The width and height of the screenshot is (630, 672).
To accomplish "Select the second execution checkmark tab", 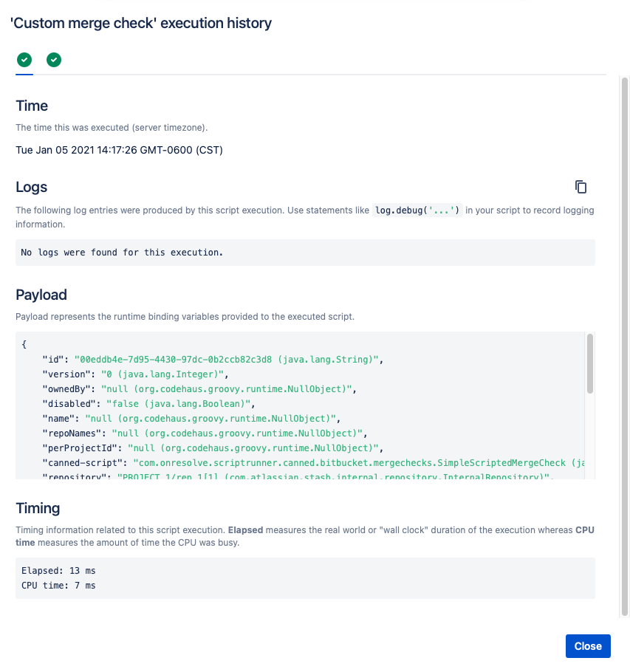I will pyautogui.click(x=54, y=60).
